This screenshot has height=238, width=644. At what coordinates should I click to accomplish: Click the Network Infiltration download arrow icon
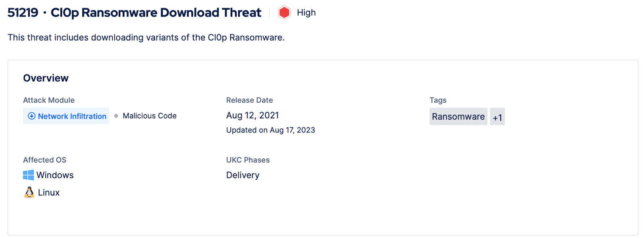click(x=31, y=116)
